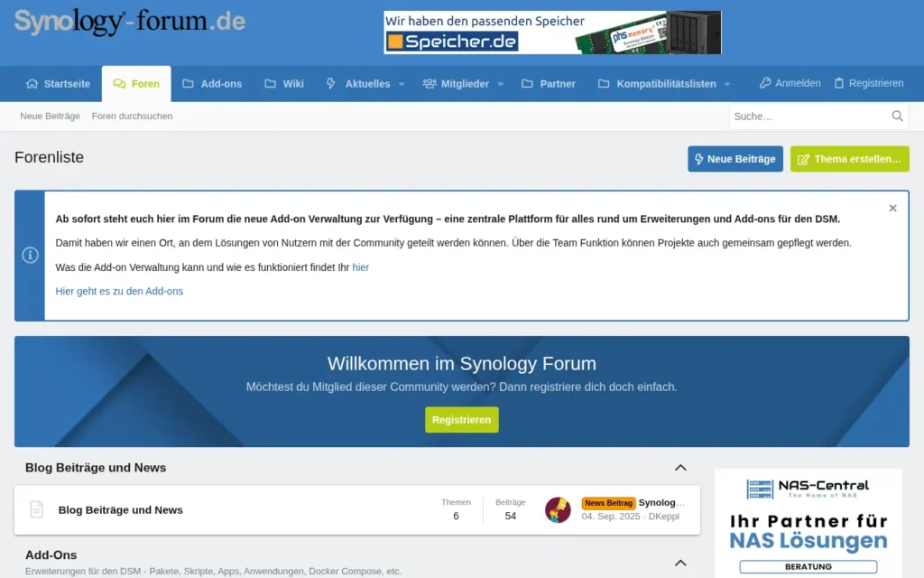Open the Blog Beiträge und News category heading
Viewport: 924px width, 578px height.
[96, 468]
